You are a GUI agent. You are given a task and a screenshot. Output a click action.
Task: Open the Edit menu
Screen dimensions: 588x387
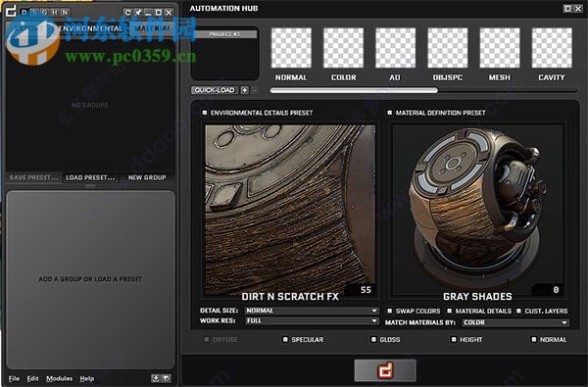[x=32, y=379]
